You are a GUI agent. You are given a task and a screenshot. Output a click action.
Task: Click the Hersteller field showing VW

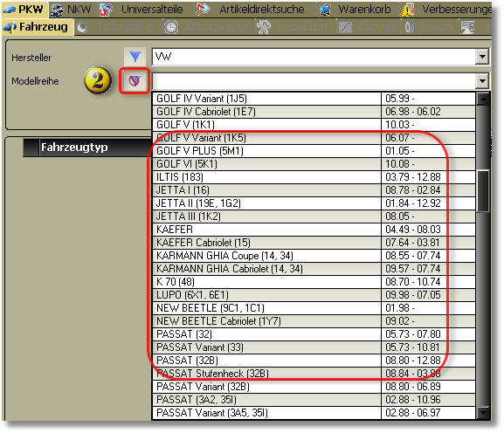click(x=314, y=57)
